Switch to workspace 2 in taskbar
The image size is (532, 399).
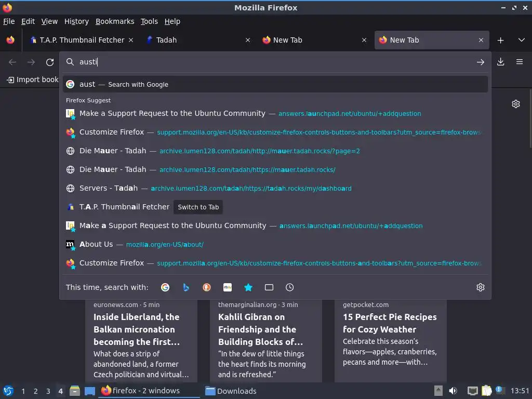[x=36, y=391]
